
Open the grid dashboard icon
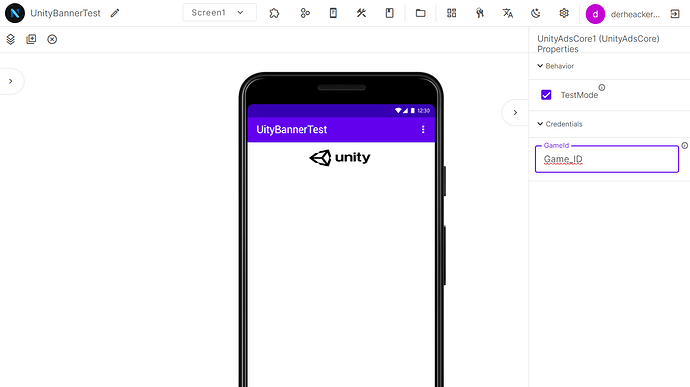point(451,13)
